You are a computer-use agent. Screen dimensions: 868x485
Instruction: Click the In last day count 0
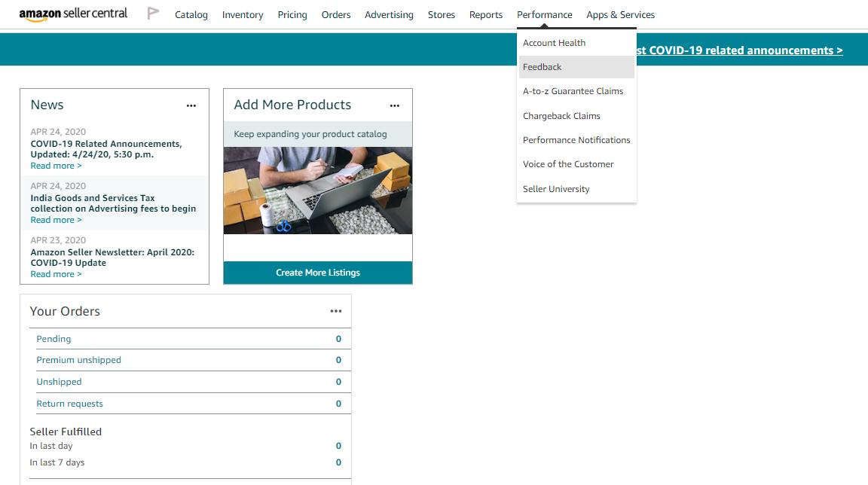click(x=338, y=446)
